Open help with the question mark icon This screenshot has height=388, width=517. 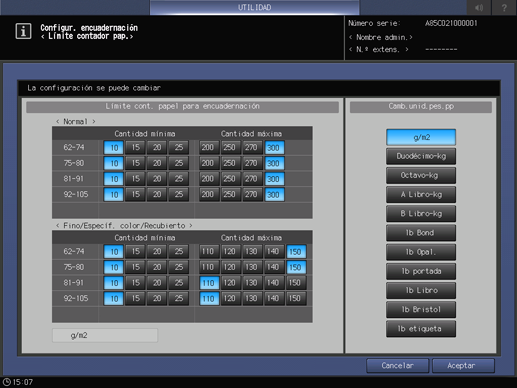coord(504,7)
